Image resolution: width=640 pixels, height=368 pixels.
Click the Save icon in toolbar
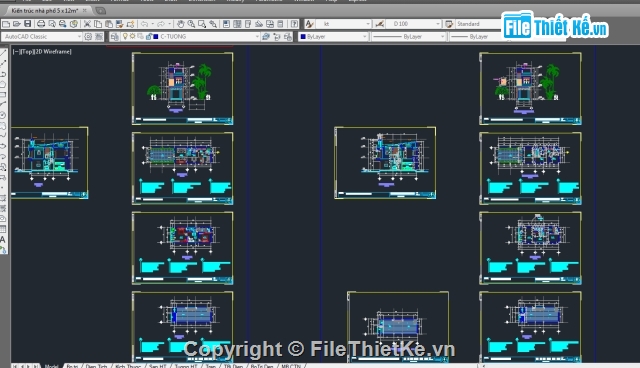pyautogui.click(x=28, y=24)
